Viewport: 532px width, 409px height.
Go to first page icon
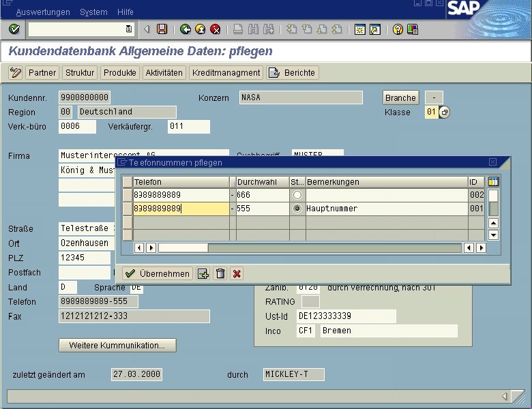click(x=291, y=29)
